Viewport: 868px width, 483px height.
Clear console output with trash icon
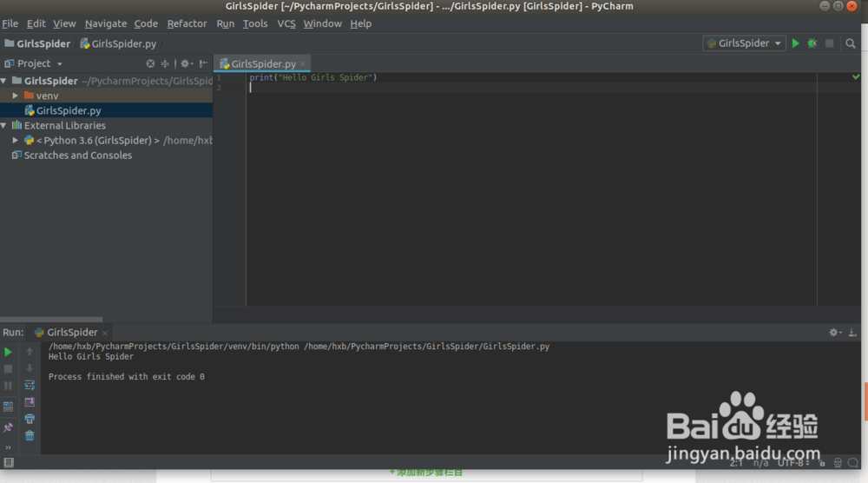30,435
